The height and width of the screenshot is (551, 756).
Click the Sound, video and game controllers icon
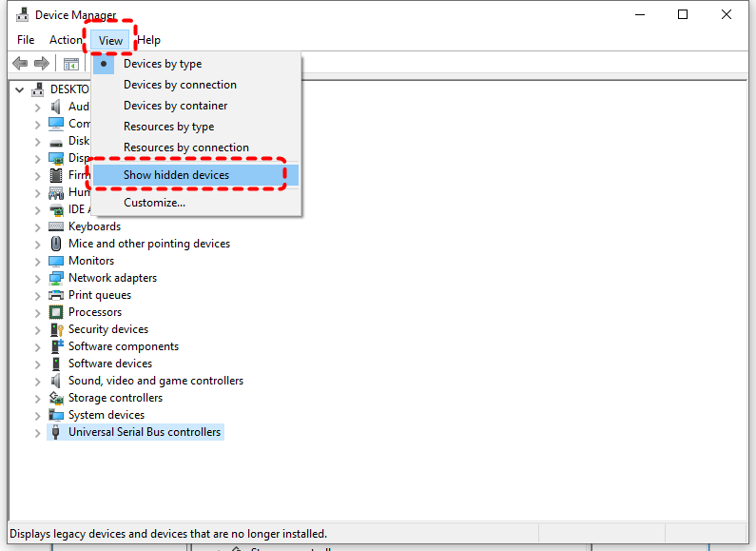pos(56,381)
